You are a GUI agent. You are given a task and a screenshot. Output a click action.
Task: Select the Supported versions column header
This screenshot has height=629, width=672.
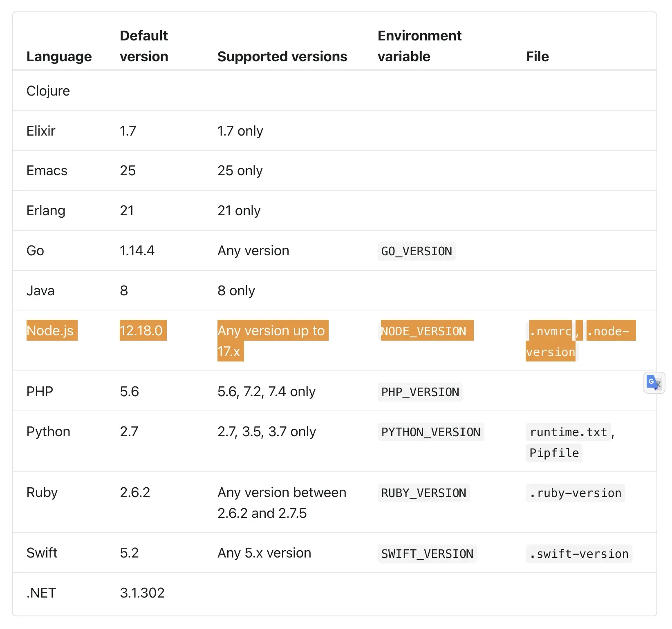[x=282, y=56]
